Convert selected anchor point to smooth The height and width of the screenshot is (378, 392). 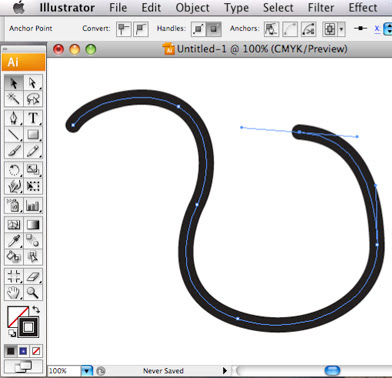click(x=141, y=29)
